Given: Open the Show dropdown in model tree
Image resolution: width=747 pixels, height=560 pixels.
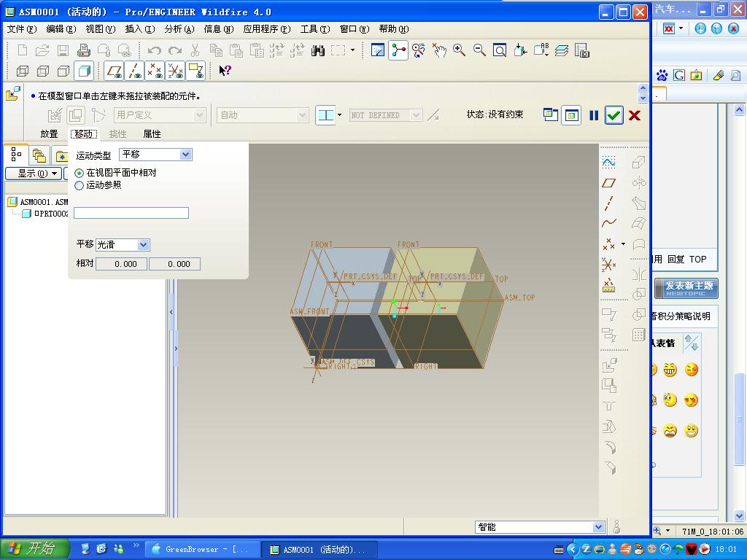Looking at the screenshot, I should point(34,174).
